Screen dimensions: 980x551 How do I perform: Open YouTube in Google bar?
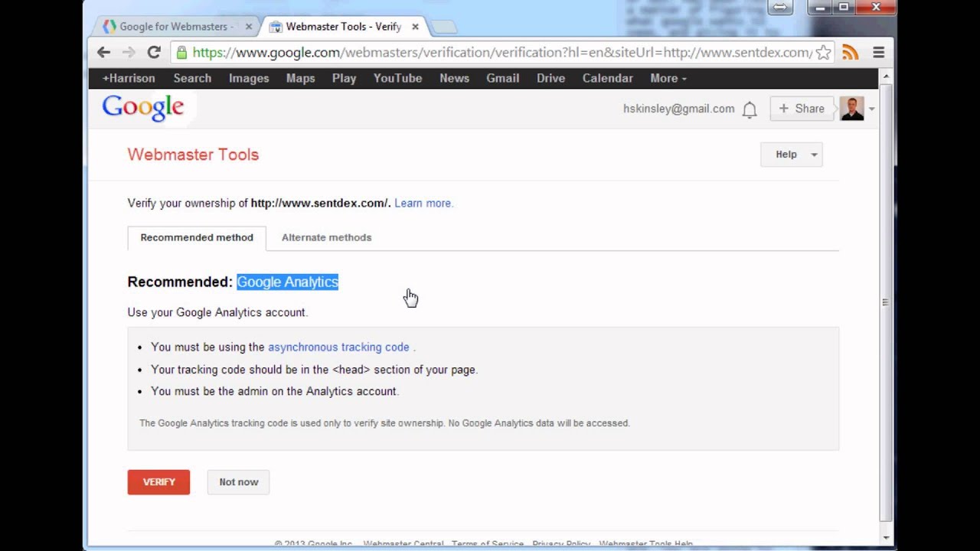pos(397,78)
